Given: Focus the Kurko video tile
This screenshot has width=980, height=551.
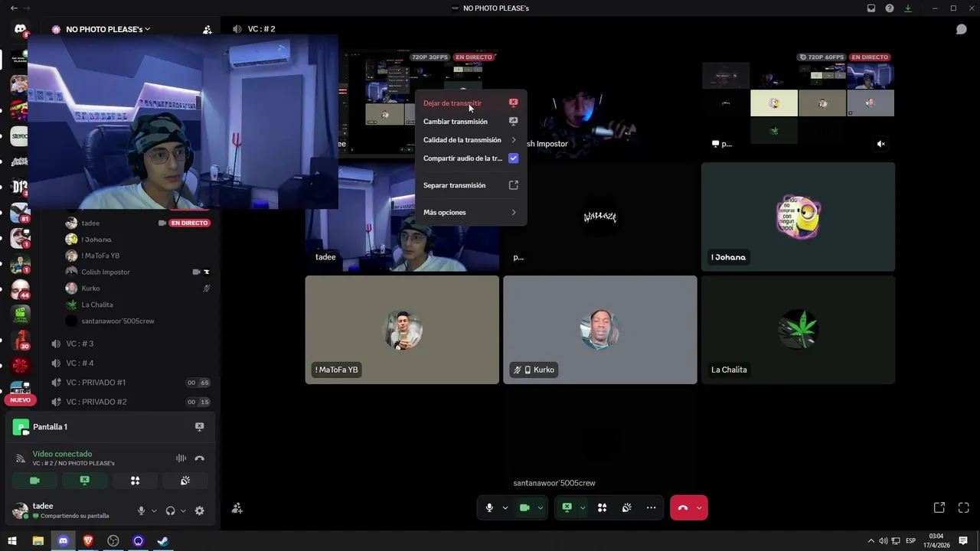Looking at the screenshot, I should coord(600,330).
